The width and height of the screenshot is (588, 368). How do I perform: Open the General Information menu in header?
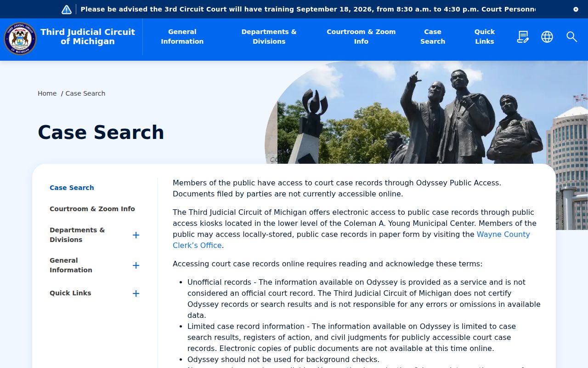[x=182, y=37]
